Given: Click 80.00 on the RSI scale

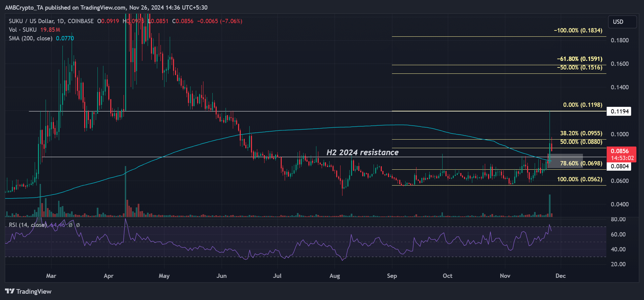Looking at the screenshot, I should 618,219.
